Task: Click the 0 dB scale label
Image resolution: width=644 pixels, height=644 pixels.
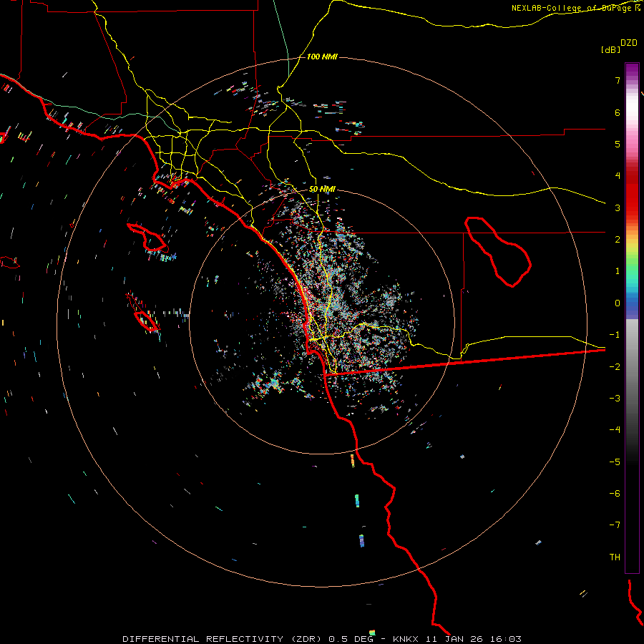Action: (618, 303)
